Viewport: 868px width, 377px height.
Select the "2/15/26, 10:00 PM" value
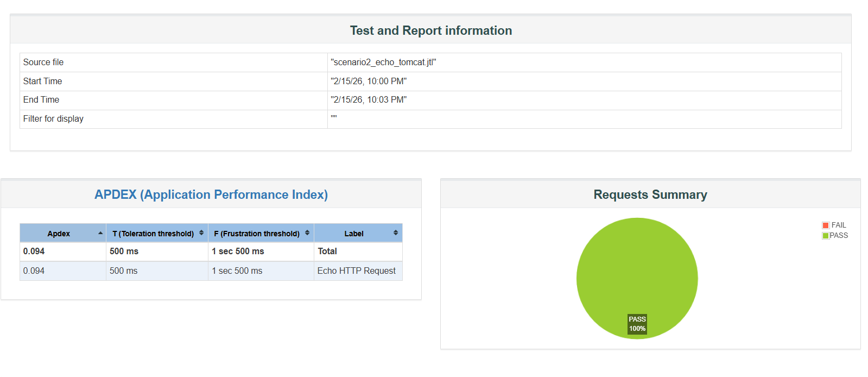click(x=369, y=81)
